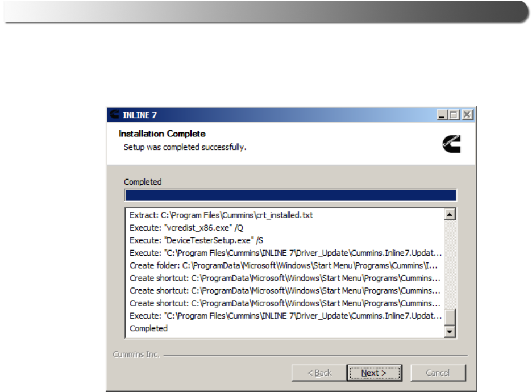
Task: Click the INLINE 7 title bar text
Action: click(139, 115)
